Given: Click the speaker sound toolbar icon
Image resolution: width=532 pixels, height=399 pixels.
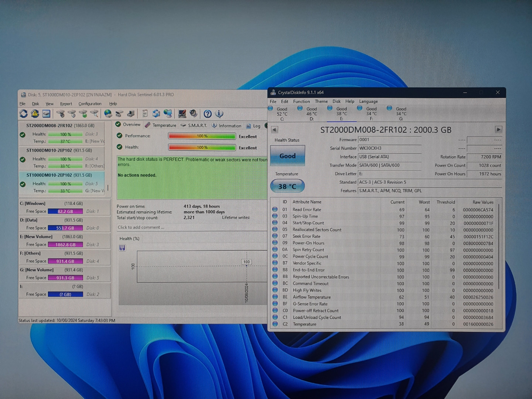Looking at the screenshot, I should coord(193,114).
